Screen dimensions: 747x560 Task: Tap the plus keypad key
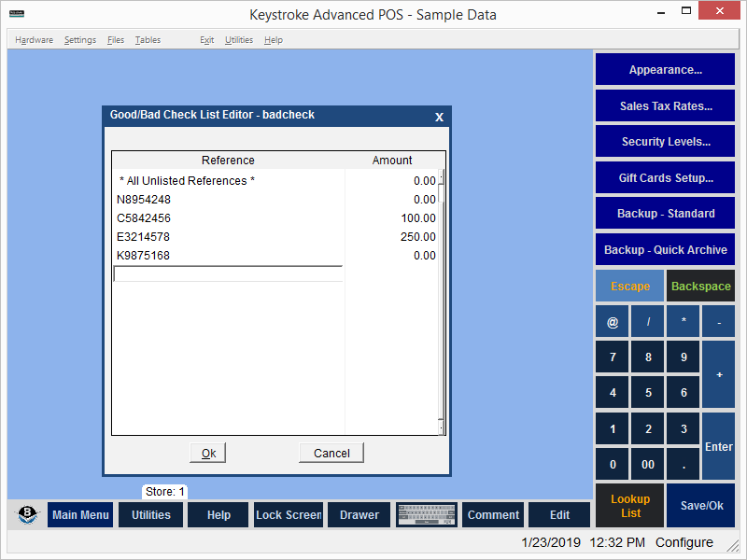click(719, 375)
